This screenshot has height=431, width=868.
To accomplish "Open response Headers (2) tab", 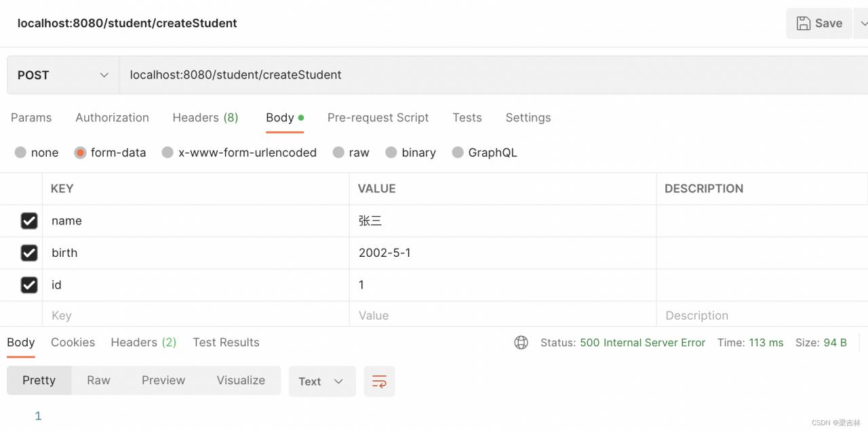I will [x=143, y=343].
